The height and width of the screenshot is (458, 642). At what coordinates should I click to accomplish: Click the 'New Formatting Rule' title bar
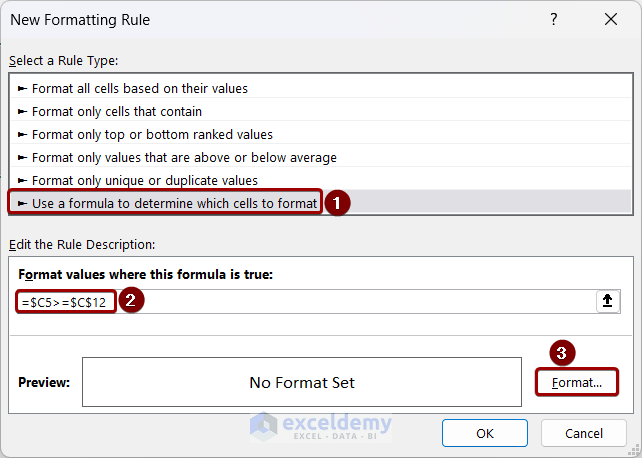point(250,20)
